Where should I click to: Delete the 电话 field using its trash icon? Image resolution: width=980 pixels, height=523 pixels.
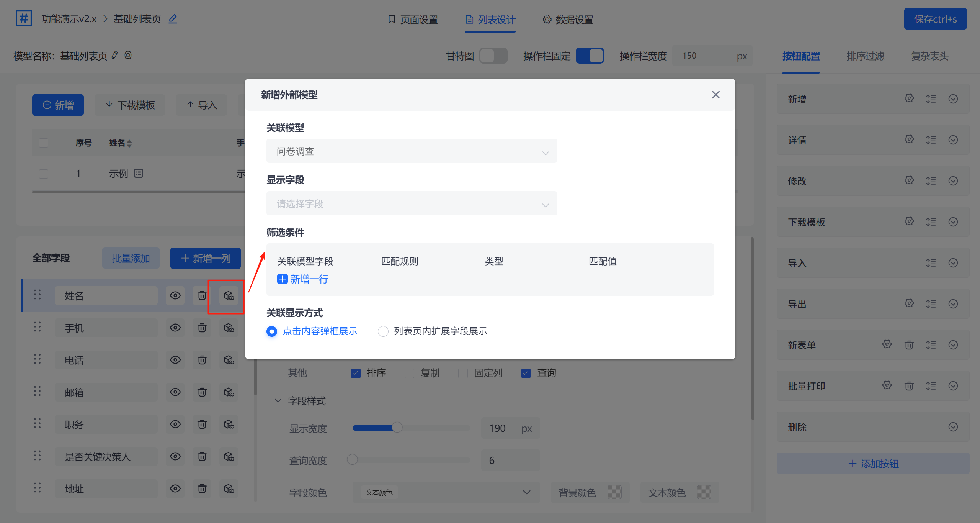[x=202, y=360]
